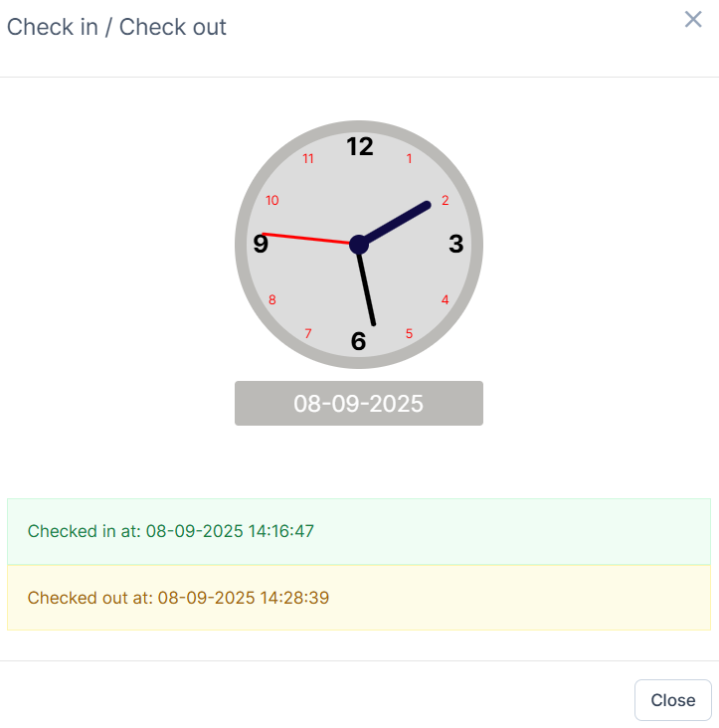The image size is (719, 728).
Task: Click the clock's center hub
Action: point(359,244)
